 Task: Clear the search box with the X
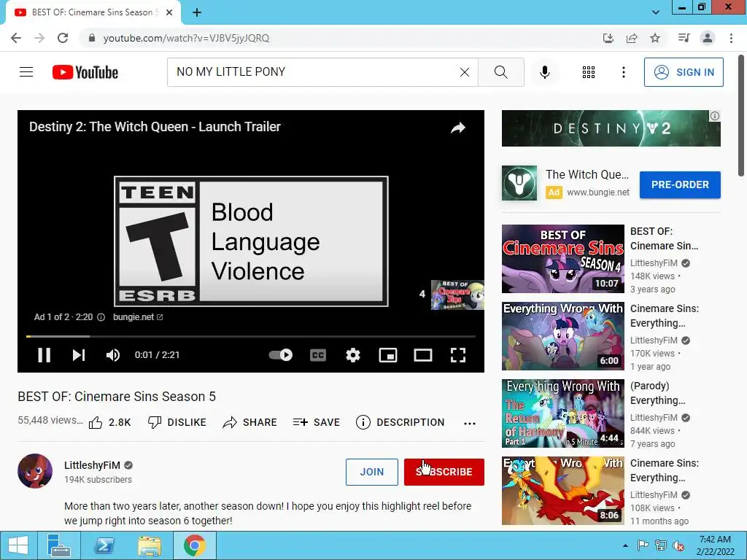pos(465,72)
